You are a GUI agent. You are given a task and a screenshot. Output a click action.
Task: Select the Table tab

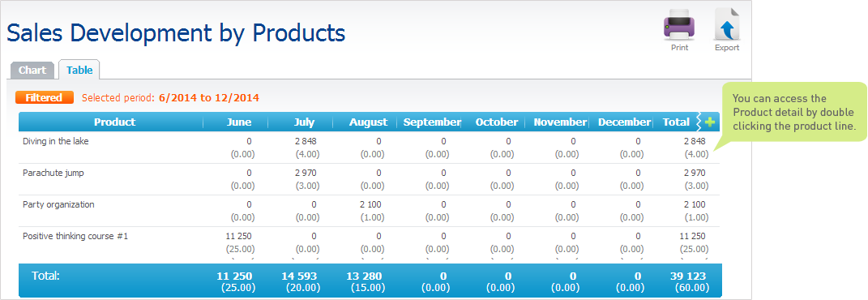point(79,71)
